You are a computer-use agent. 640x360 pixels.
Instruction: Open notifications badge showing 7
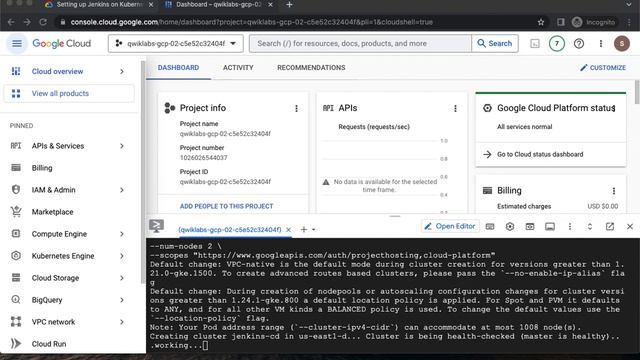[557, 43]
